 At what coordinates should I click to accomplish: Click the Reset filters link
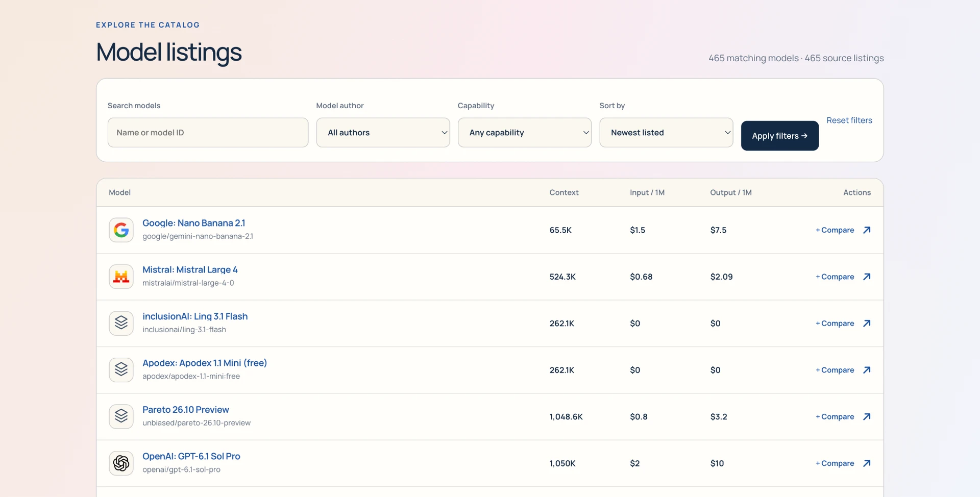849,120
